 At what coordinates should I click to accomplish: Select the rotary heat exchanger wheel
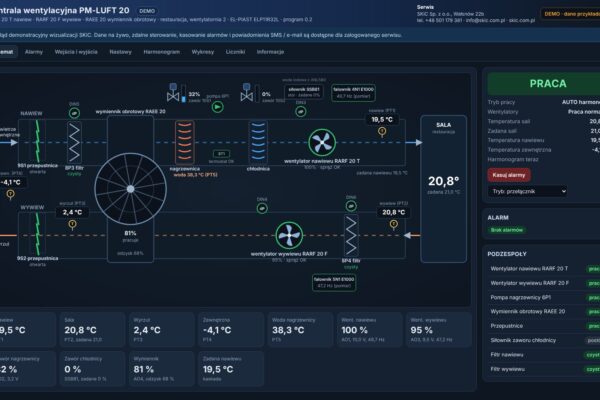130,189
